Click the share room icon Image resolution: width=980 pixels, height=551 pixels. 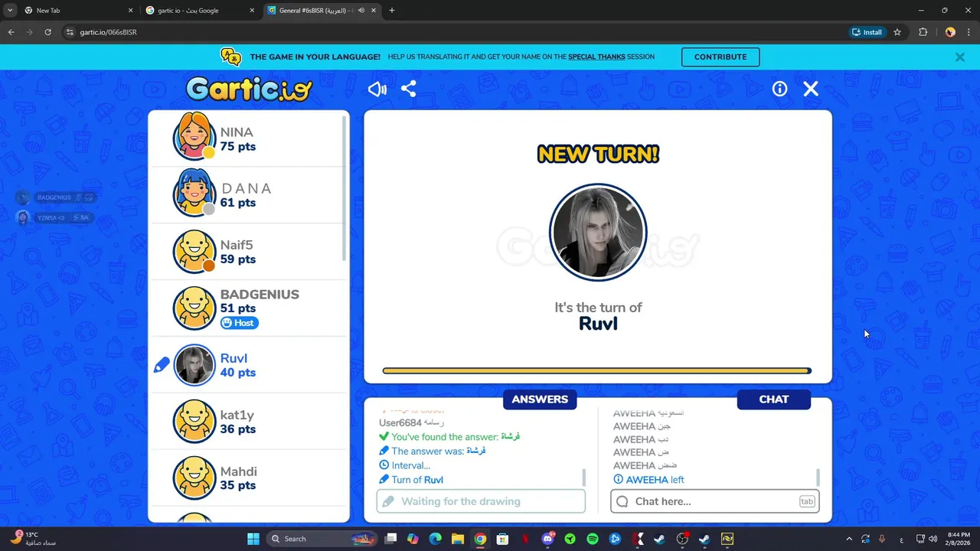click(409, 89)
